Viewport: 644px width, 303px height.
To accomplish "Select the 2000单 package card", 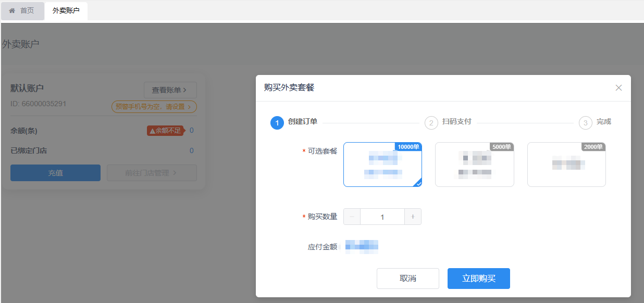I will coord(566,165).
